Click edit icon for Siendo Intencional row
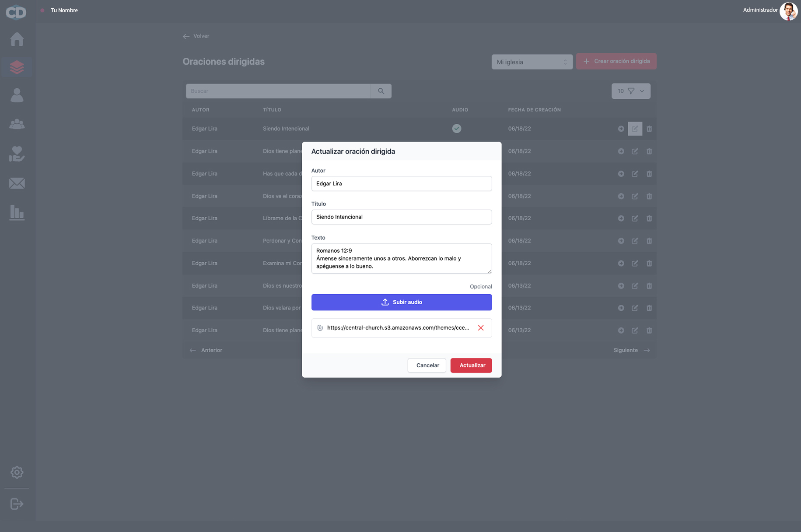 tap(635, 129)
